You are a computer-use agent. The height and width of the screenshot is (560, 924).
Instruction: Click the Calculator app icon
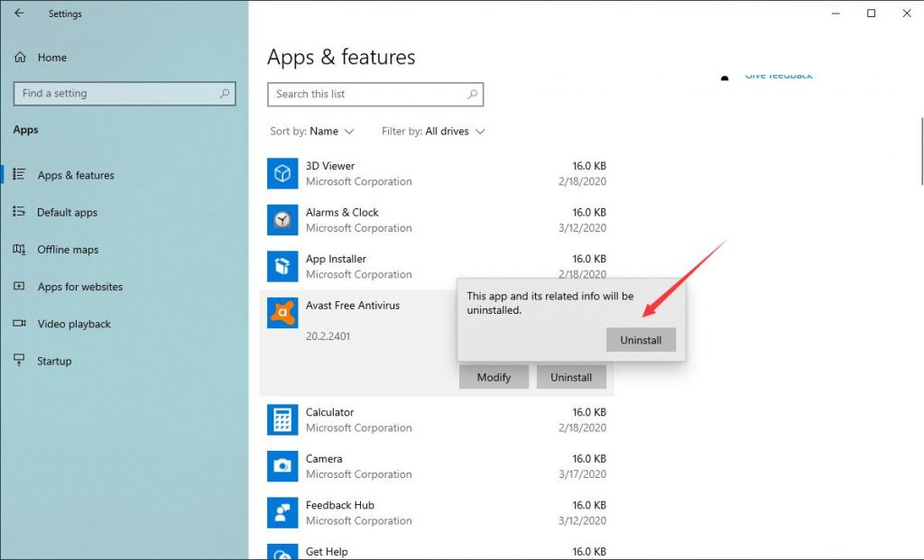pos(282,420)
